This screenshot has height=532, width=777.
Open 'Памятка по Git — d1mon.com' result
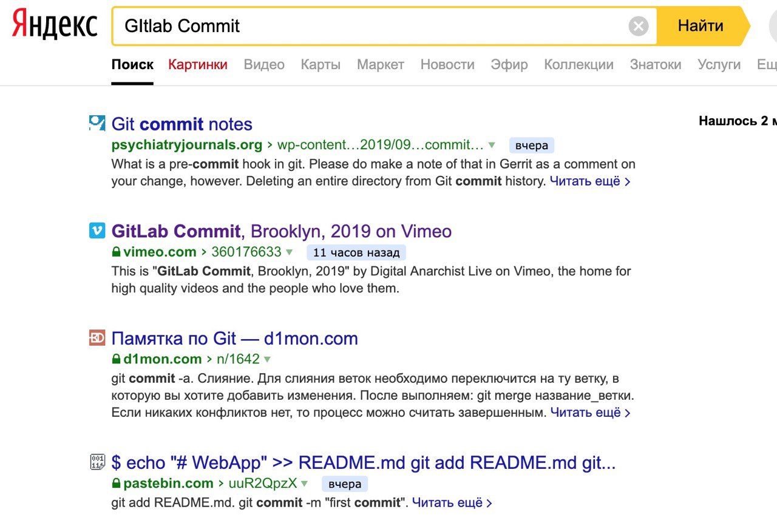pyautogui.click(x=235, y=338)
